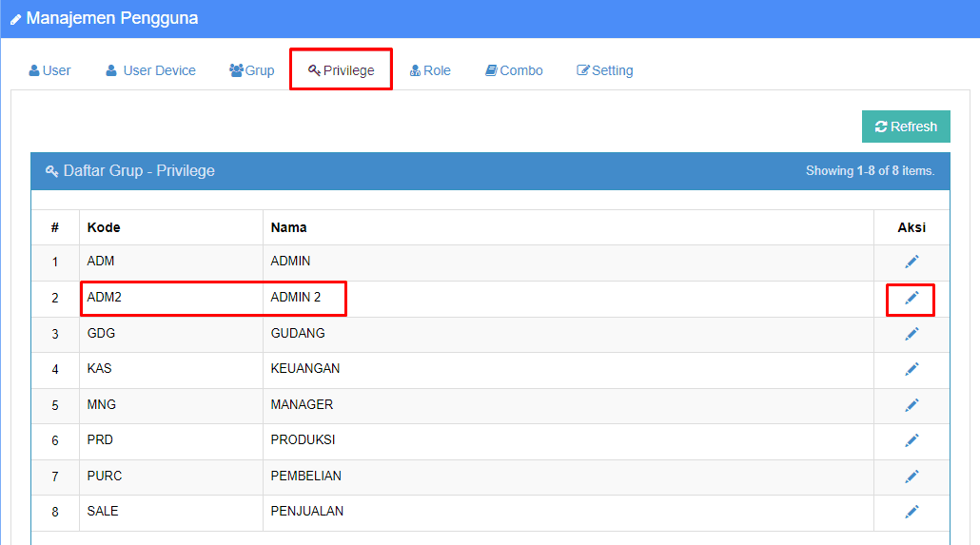Click the Manajemen Pengguna page title
This screenshot has width=980, height=545.
coord(111,18)
